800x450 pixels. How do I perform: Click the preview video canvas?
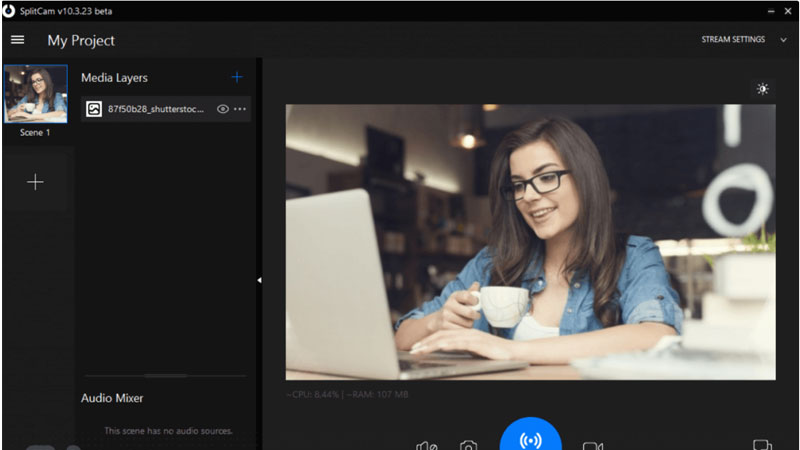pos(531,242)
